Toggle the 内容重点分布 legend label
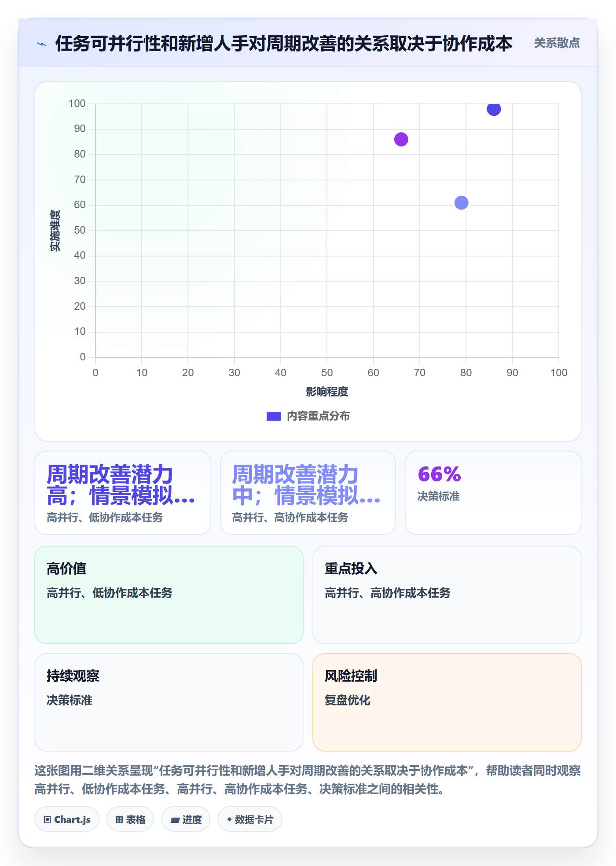 [x=318, y=416]
